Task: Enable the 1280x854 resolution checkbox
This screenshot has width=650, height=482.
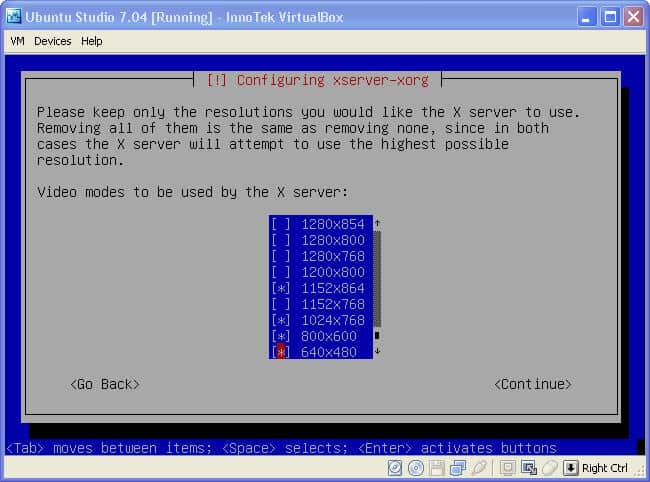Action: 280,224
